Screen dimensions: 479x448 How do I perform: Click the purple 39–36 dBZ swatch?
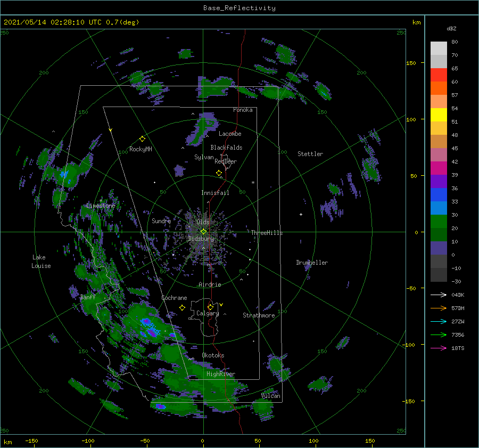tap(439, 182)
